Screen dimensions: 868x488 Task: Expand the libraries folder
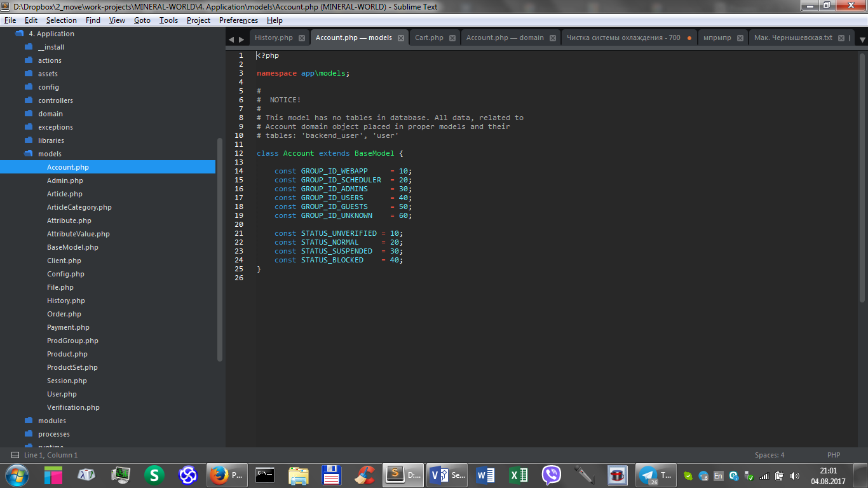29,140
